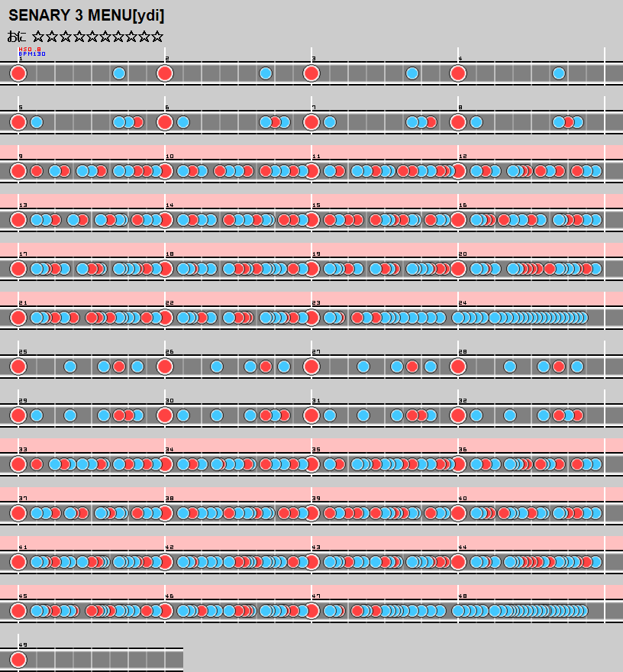Screen dimensions: 623x672
Task: Click the measure number 14 label
Action: click(x=169, y=205)
